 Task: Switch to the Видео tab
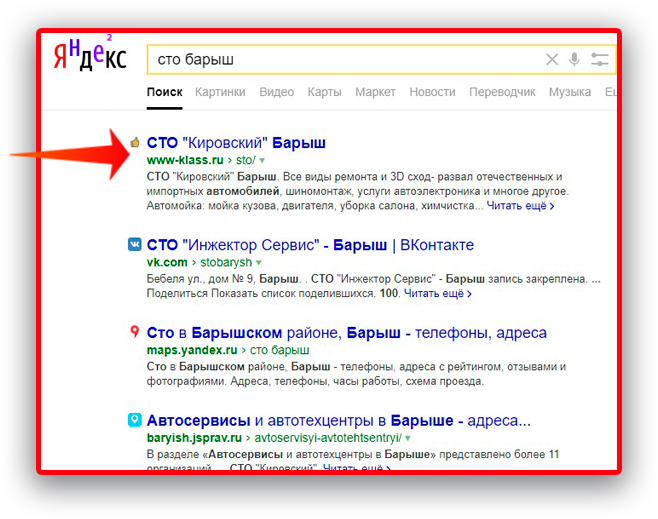coord(277,92)
